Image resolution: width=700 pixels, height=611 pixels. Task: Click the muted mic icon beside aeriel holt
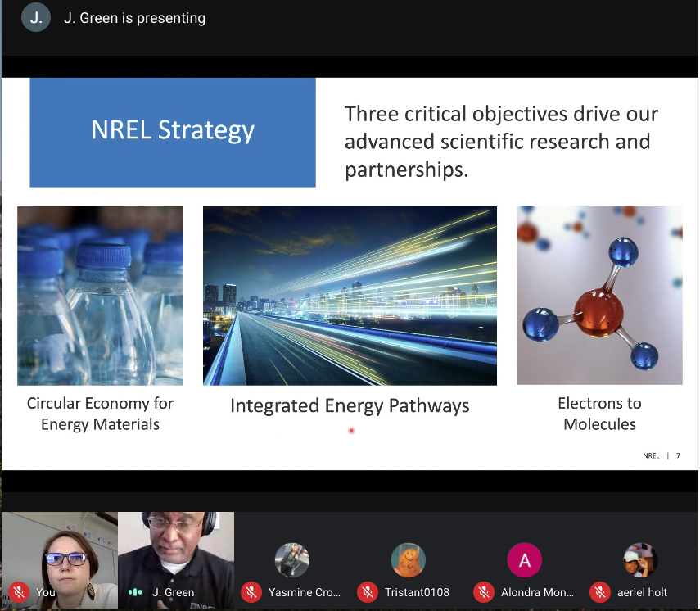tap(600, 592)
